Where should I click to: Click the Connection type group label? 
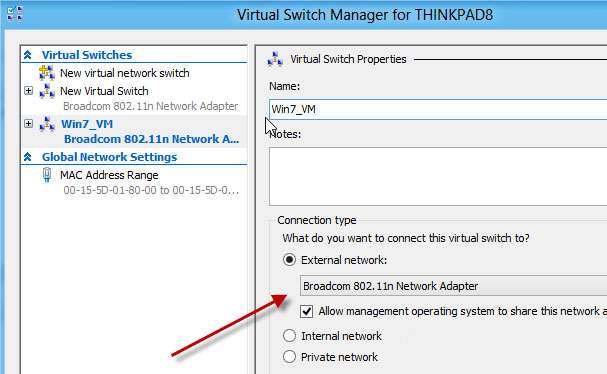[317, 220]
